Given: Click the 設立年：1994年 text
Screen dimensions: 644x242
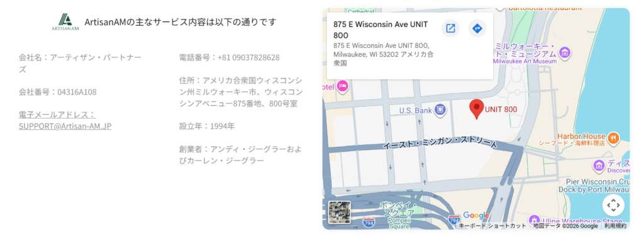Looking at the screenshot, I should [207, 126].
